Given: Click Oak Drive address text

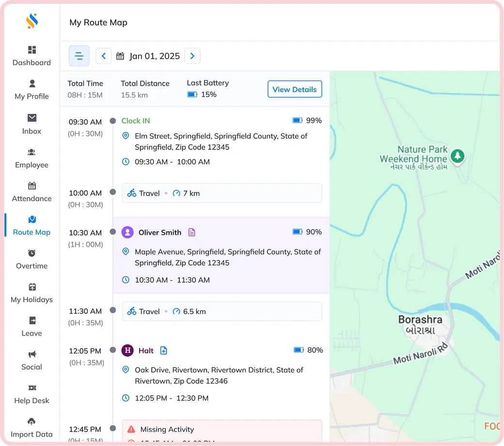Looking at the screenshot, I should tap(219, 376).
